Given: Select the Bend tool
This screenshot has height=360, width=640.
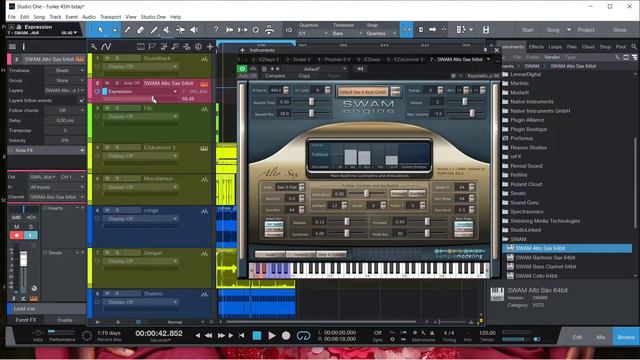Looking at the screenshot, I should [180, 30].
